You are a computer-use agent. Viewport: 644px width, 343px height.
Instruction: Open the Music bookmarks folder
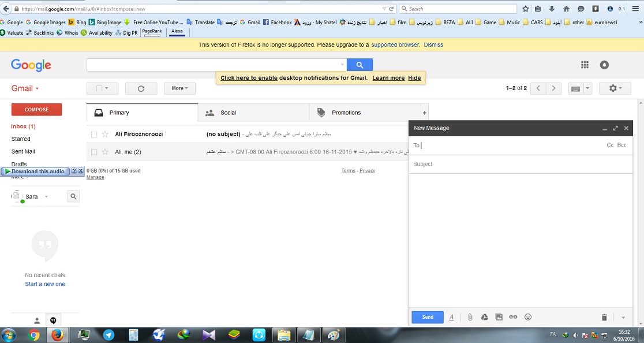click(x=510, y=22)
